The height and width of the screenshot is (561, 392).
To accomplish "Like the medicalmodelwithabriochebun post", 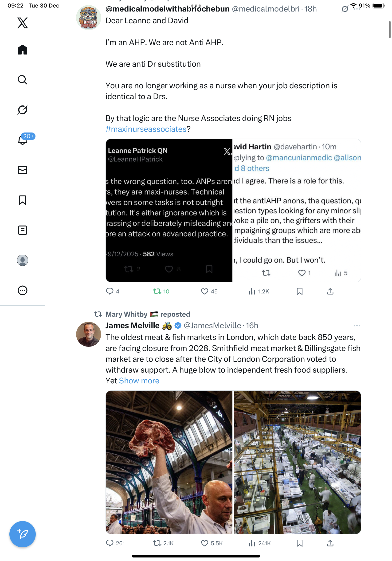I will point(204,291).
